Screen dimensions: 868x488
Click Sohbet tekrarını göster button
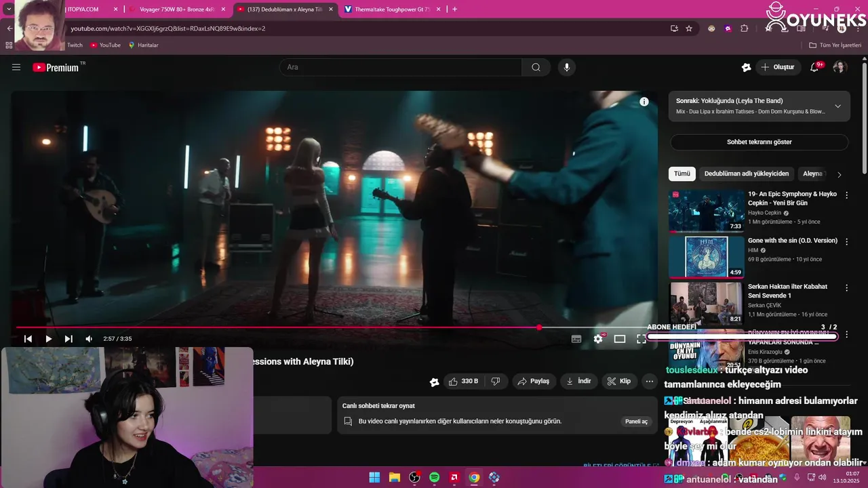(759, 142)
